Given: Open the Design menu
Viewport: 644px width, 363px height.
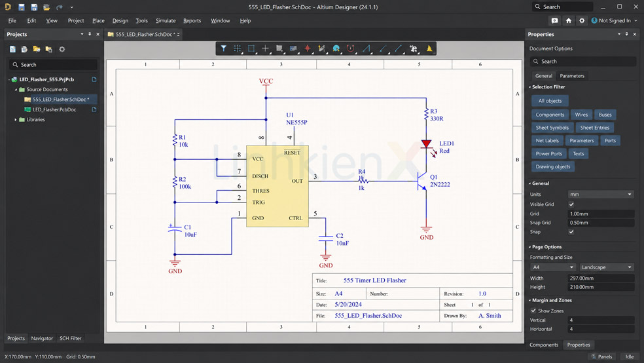Looking at the screenshot, I should pyautogui.click(x=120, y=20).
